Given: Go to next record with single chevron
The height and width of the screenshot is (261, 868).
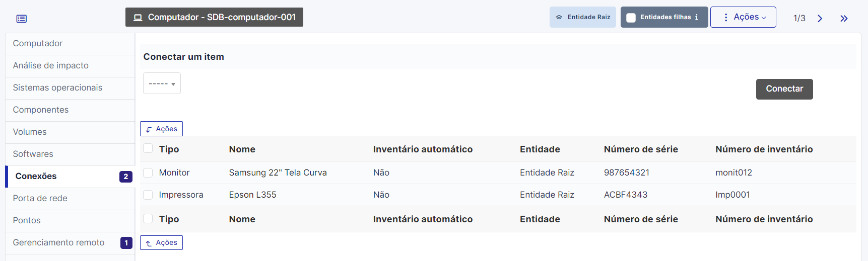Looking at the screenshot, I should 820,18.
